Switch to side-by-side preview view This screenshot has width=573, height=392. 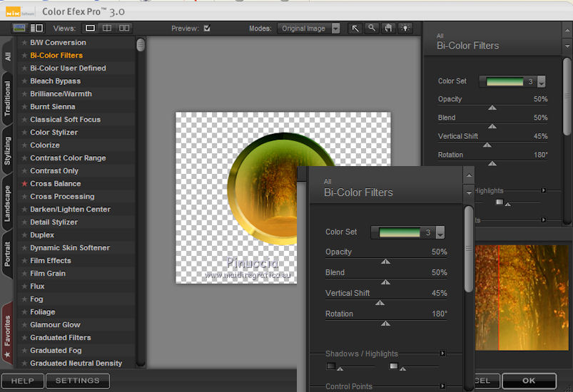coord(124,29)
